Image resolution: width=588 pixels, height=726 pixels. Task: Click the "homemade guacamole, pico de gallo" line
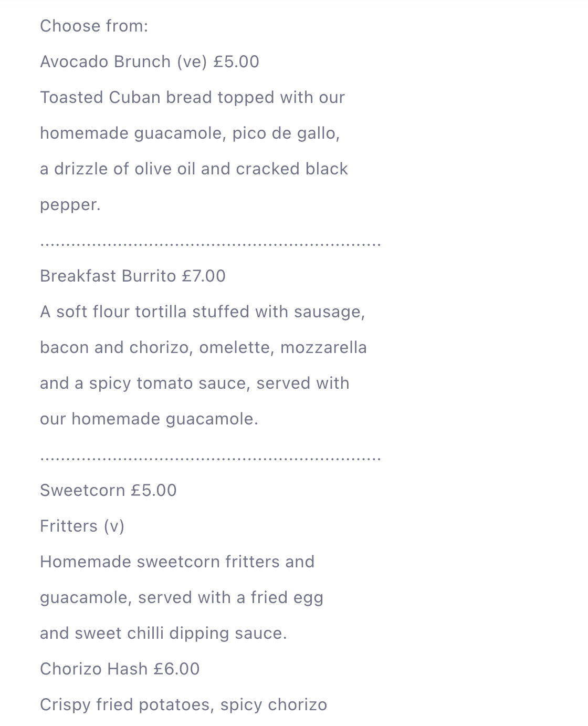[190, 133]
